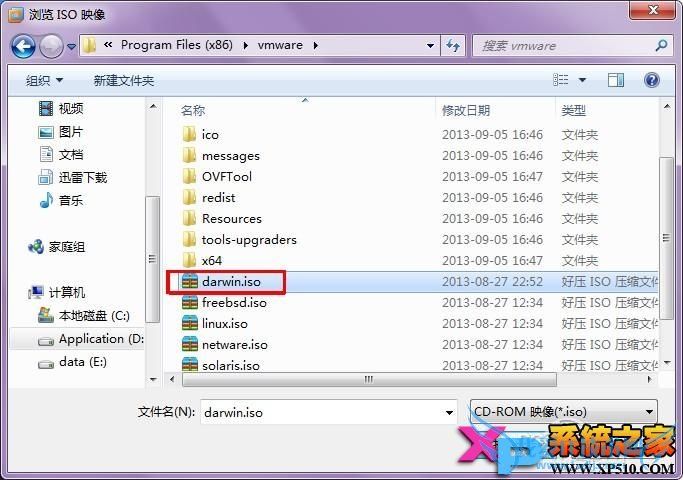
Task: Select the freebsd.iso file icon
Action: tap(189, 302)
